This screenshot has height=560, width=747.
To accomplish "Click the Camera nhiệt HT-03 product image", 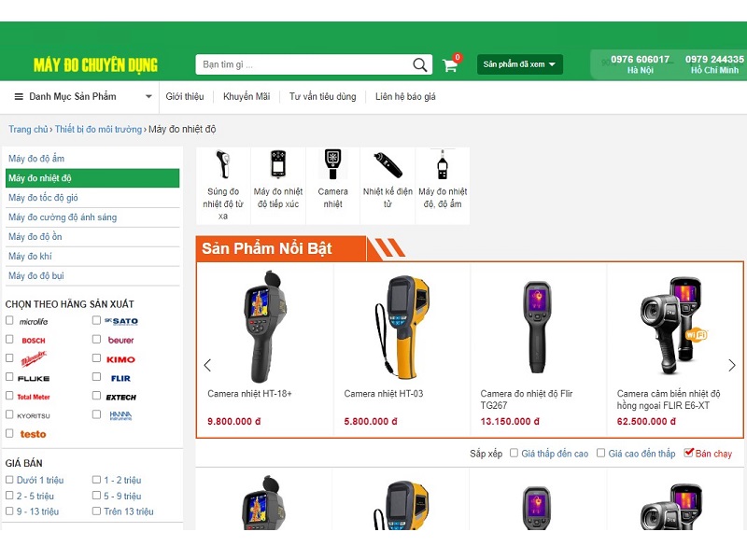I will (x=402, y=322).
